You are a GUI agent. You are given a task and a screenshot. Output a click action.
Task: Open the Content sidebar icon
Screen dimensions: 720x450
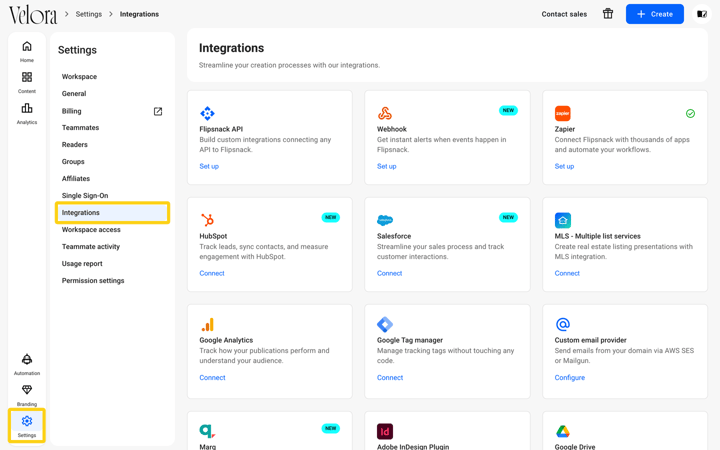pyautogui.click(x=27, y=77)
